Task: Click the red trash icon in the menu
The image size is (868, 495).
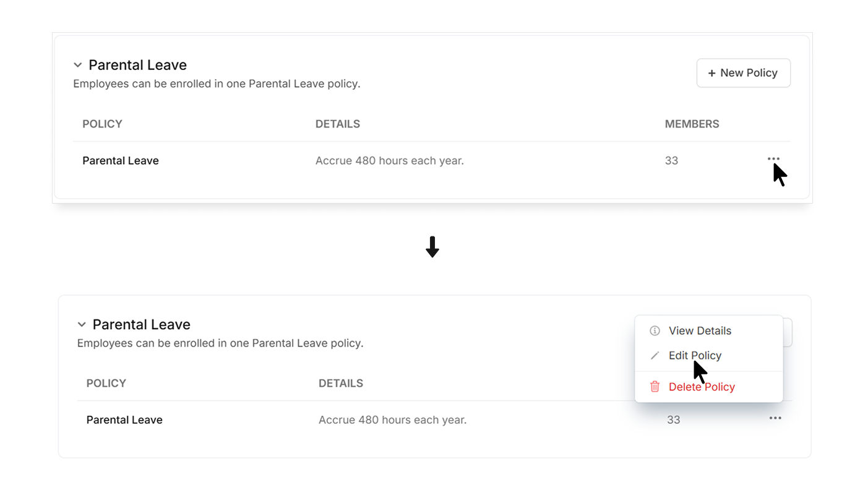Action: (x=655, y=387)
